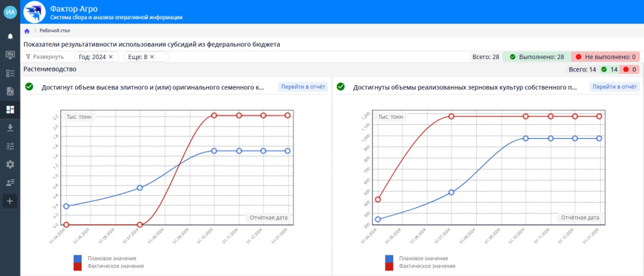
Task: Open the settings gear in sidebar
Action: pos(10,165)
